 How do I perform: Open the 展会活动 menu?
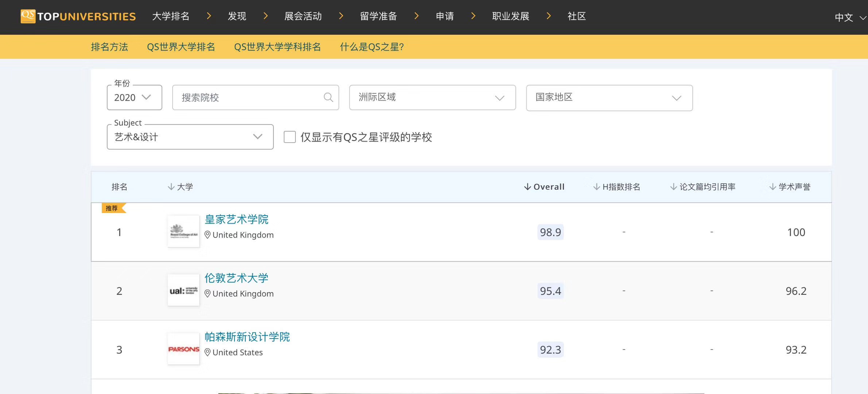tap(303, 16)
